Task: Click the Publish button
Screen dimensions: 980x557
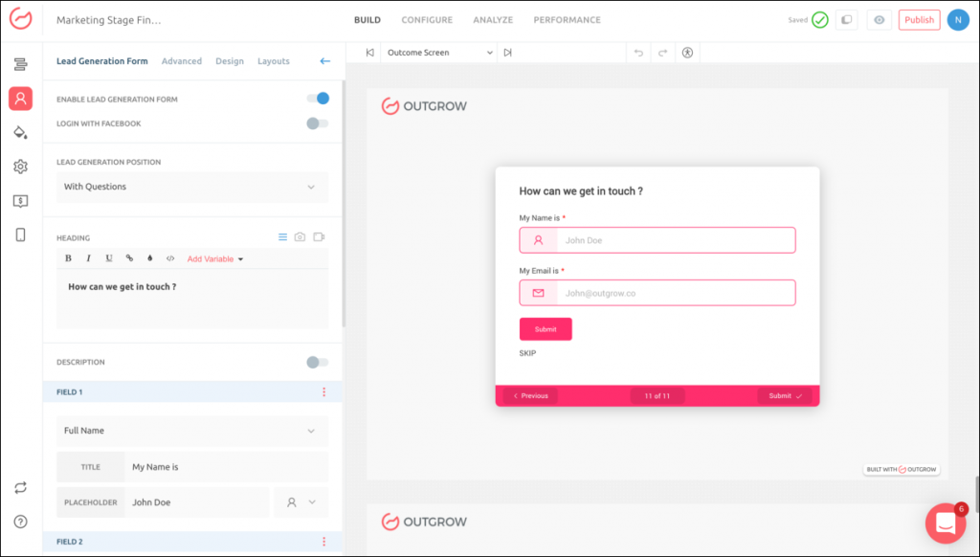Action: pos(919,19)
